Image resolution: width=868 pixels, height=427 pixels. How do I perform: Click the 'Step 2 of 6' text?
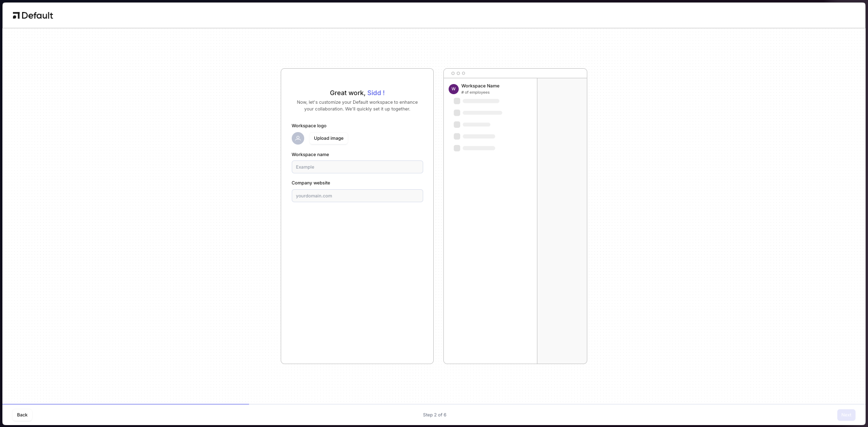435,415
